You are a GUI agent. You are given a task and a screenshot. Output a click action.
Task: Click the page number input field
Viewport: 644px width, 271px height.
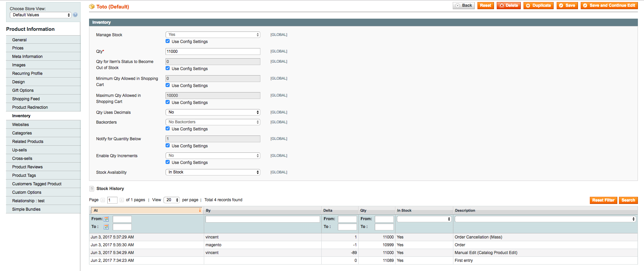coord(112,200)
